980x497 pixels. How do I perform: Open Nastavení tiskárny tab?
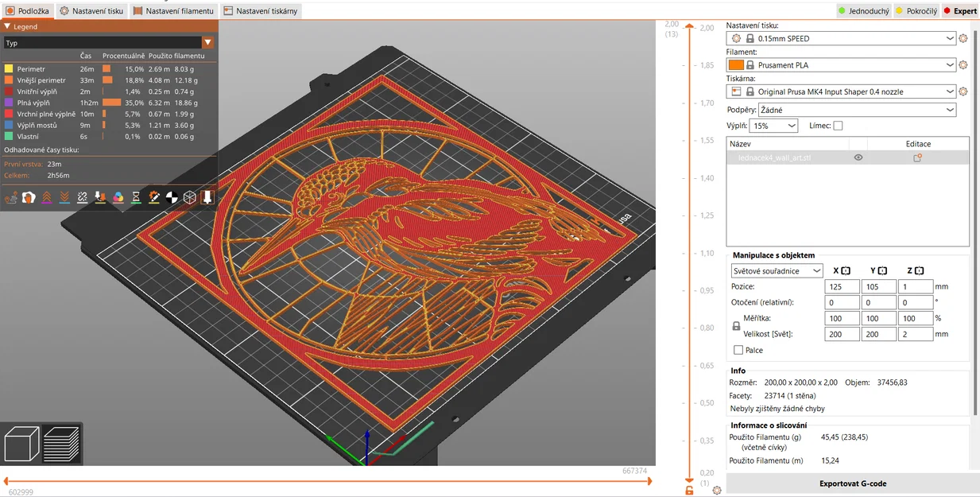[x=260, y=11]
